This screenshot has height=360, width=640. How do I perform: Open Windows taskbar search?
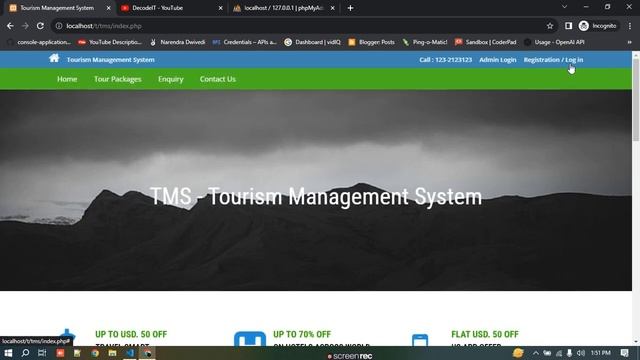(25, 353)
